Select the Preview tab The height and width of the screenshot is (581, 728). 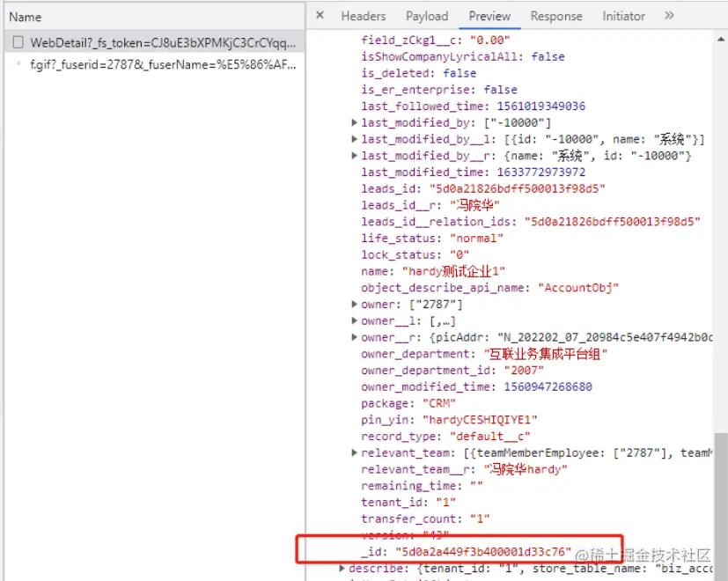pyautogui.click(x=489, y=16)
